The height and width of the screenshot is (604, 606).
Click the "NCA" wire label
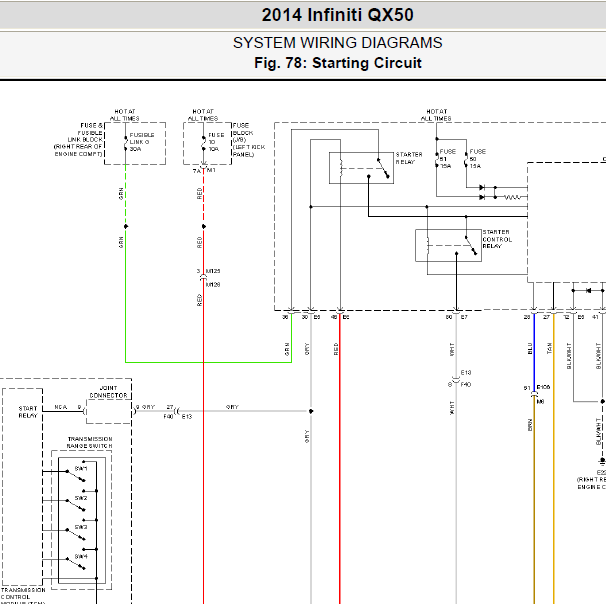[61, 407]
